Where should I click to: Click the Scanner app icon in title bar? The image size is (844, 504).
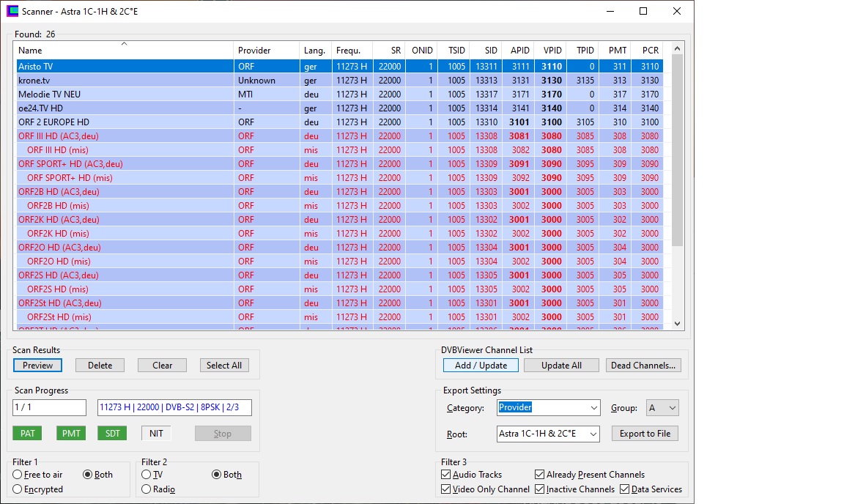coord(12,11)
